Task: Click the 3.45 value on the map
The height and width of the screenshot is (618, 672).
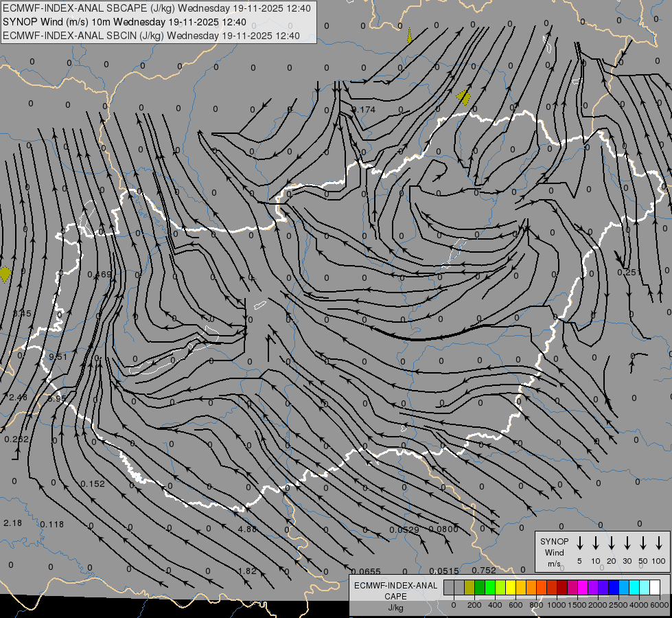Action: click(x=21, y=314)
